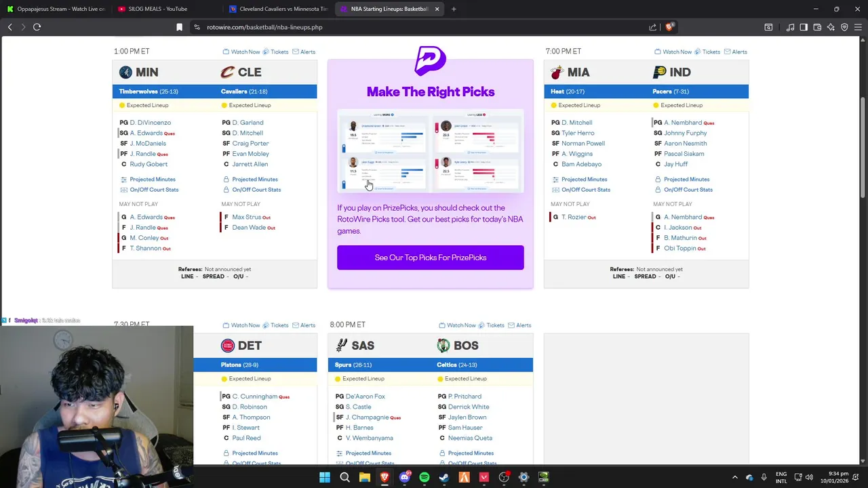This screenshot has height=488, width=868.
Task: Click the share icon in address bar
Action: [652, 27]
